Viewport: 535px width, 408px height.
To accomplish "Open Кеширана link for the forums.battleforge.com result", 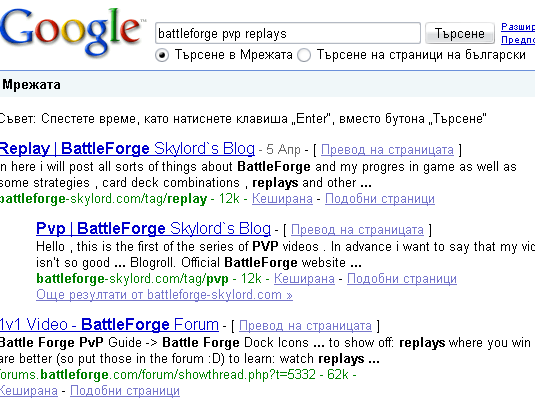I will click(x=28, y=391).
